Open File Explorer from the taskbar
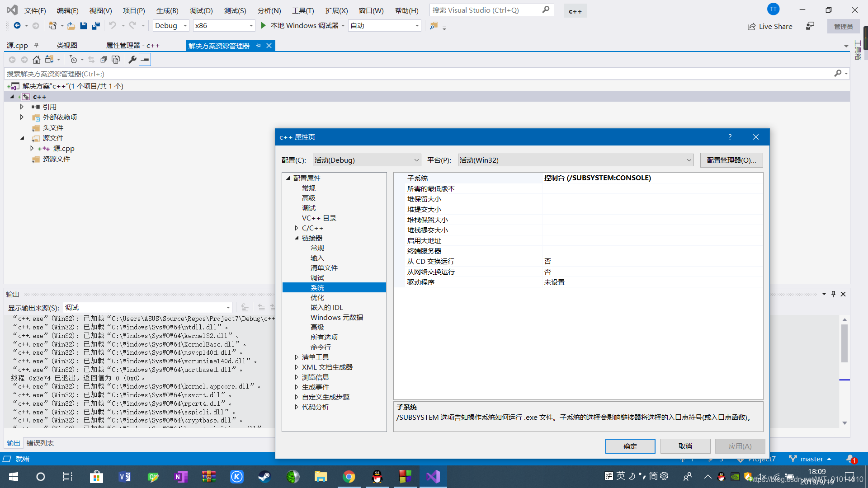This screenshot has height=488, width=868. pos(321,477)
